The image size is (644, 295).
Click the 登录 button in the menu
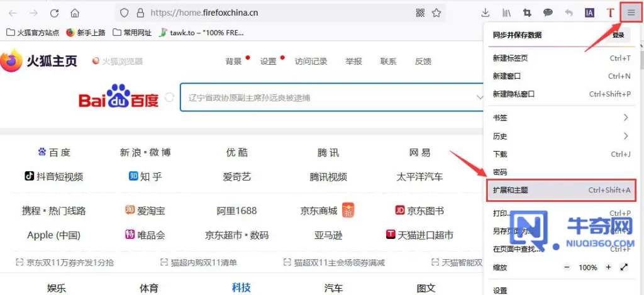coord(618,35)
